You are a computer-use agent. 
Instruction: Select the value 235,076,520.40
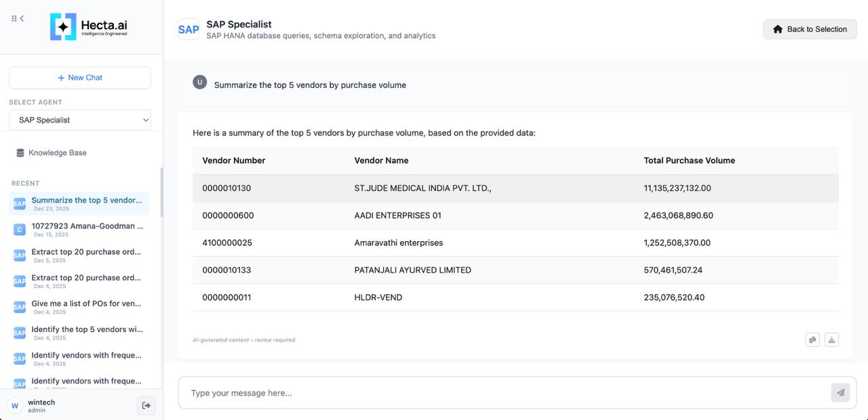point(673,297)
